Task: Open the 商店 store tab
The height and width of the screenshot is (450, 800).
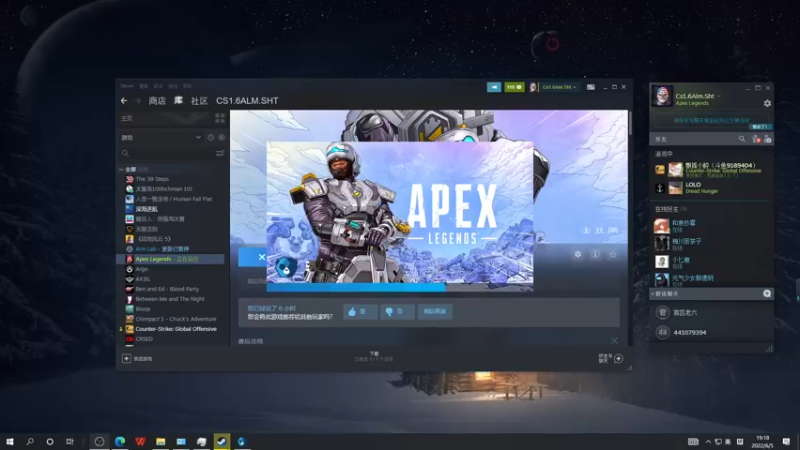Action: [x=157, y=101]
